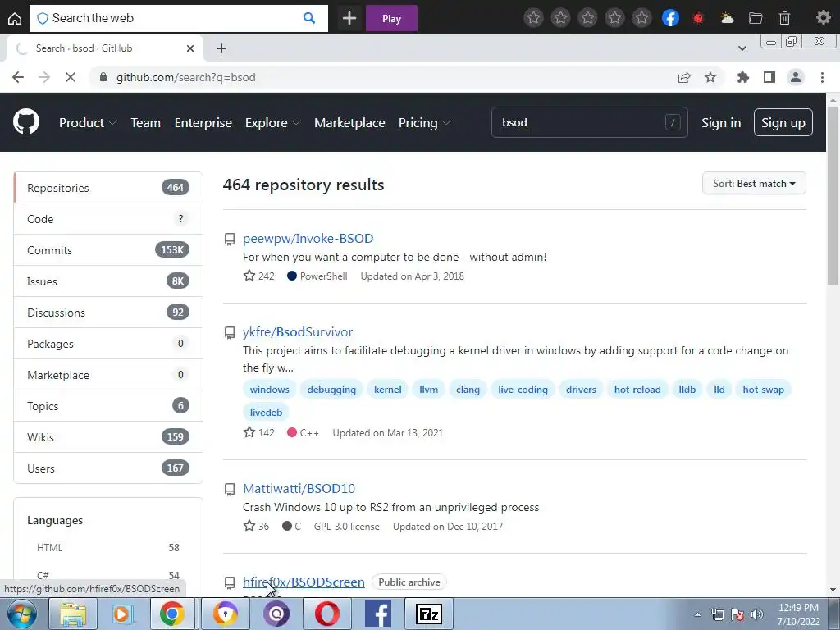The height and width of the screenshot is (630, 840).
Task: Open the Sort: Best match dropdown
Action: [x=754, y=184]
